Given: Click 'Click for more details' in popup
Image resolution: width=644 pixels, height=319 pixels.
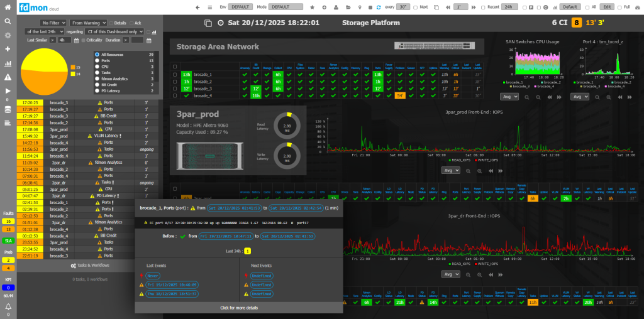Looking at the screenshot, I should pos(238,308).
